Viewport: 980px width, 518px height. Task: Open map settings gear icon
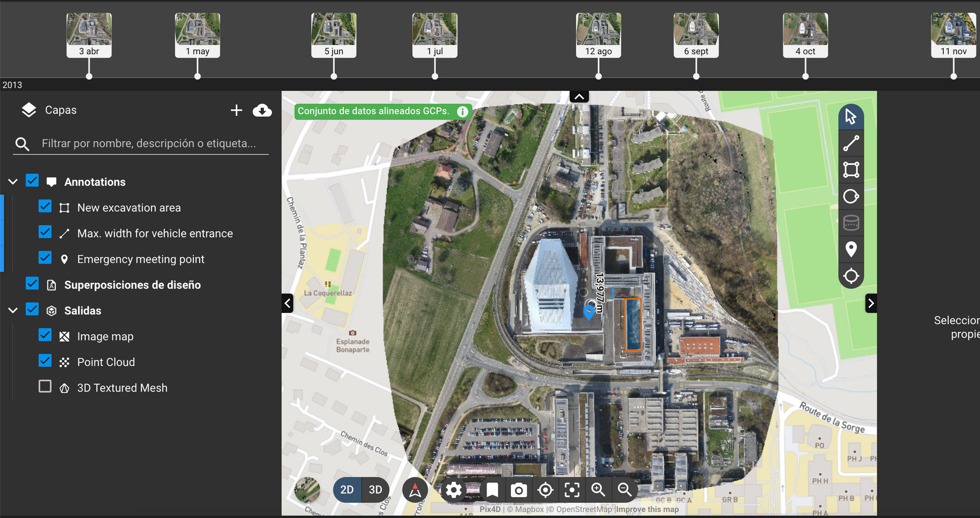453,490
